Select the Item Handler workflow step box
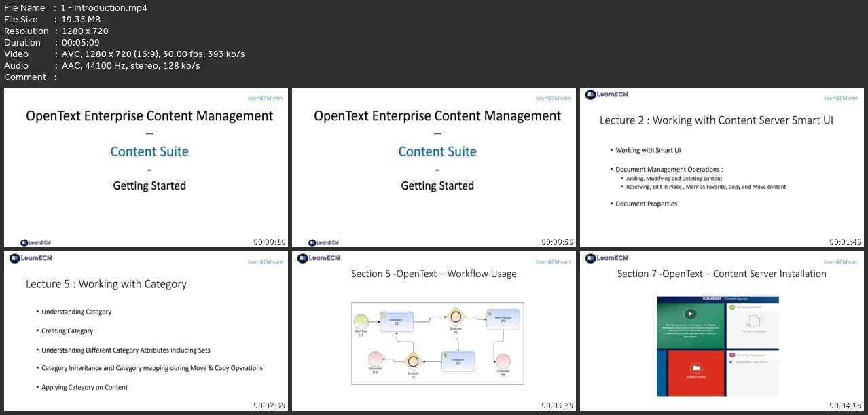 (502, 319)
